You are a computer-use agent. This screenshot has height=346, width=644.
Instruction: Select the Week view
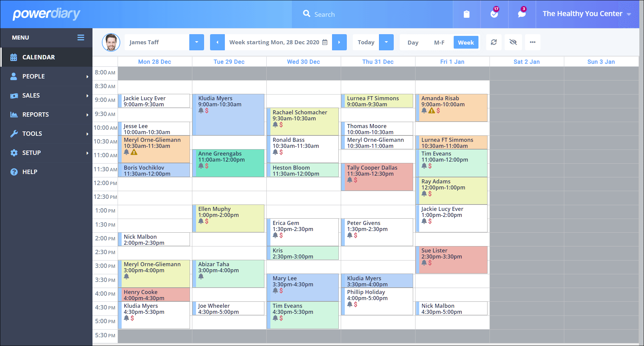tap(466, 43)
